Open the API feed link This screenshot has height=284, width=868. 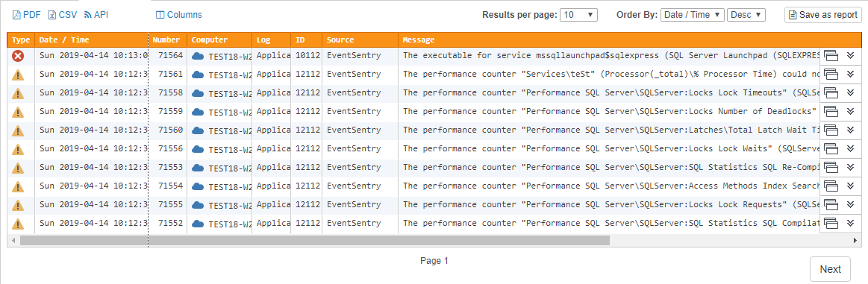(96, 15)
